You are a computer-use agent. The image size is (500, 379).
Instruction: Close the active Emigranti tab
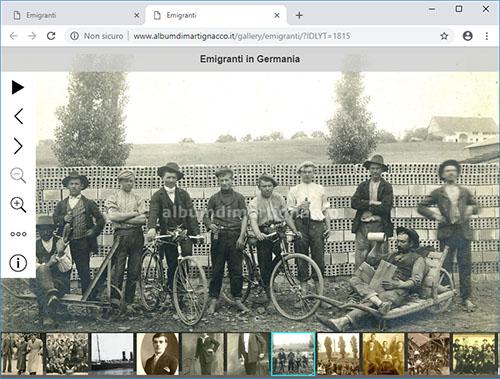(x=277, y=15)
